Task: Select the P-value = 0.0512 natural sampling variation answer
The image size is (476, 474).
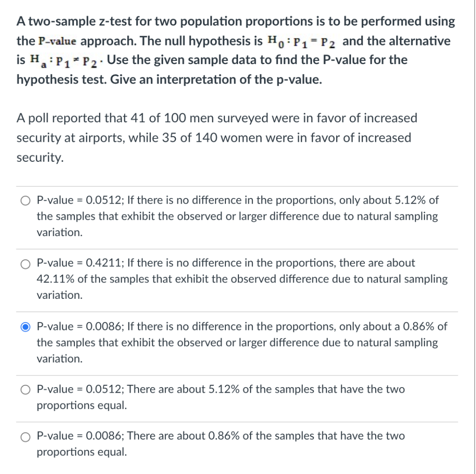Action: click(x=26, y=200)
